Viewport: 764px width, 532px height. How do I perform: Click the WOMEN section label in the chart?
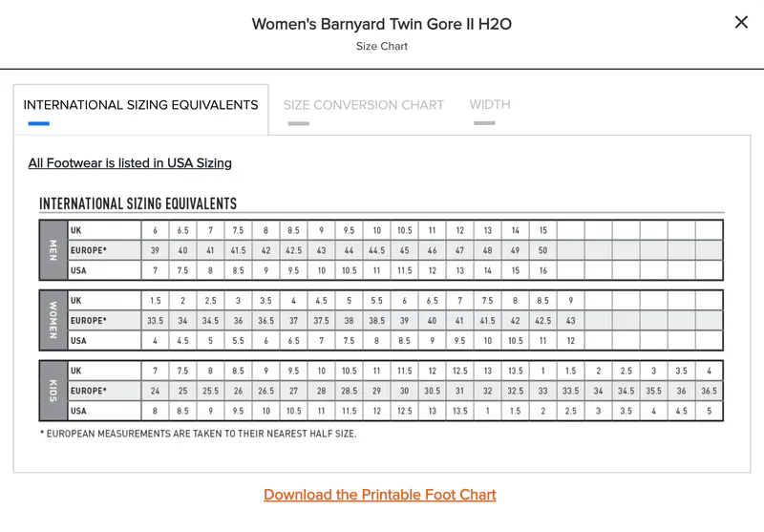[53, 321]
